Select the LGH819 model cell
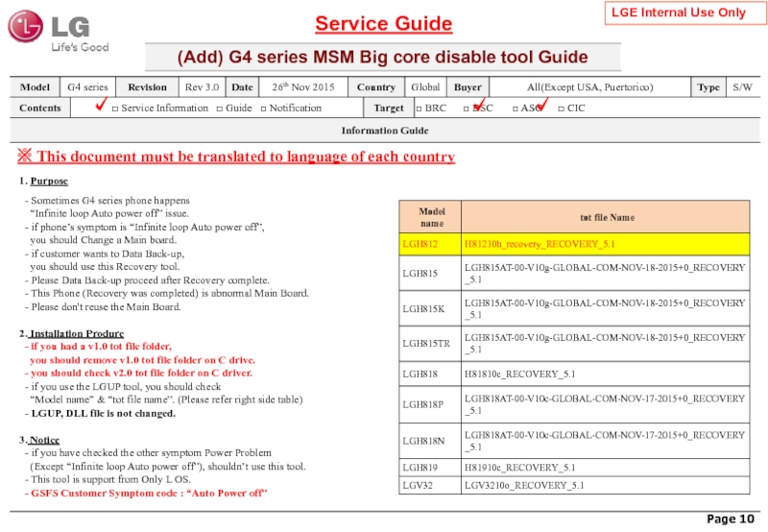The height and width of the screenshot is (532, 768). [430, 468]
